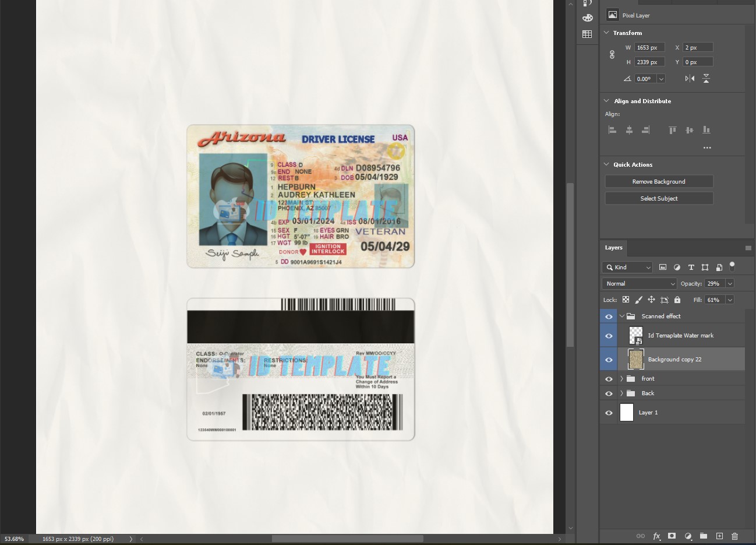Screen dimensions: 756x545
Task: Click the Y position field
Action: pos(698,62)
